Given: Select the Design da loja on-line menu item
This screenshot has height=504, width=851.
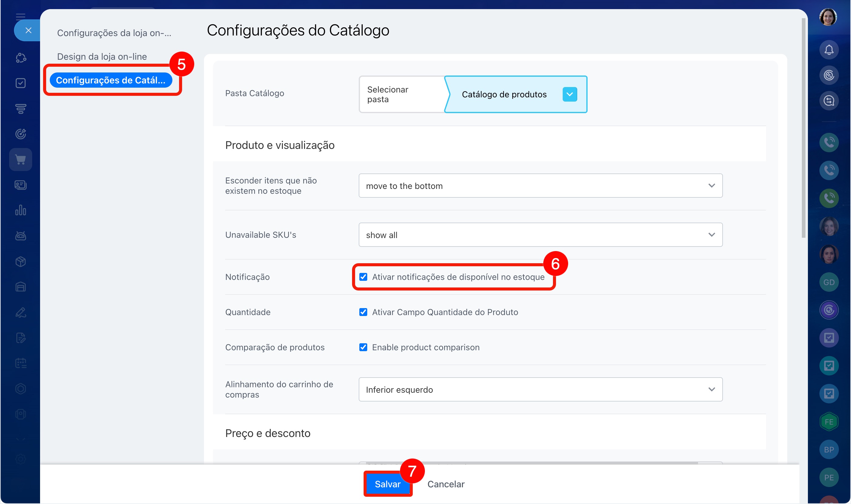Looking at the screenshot, I should click(x=102, y=56).
